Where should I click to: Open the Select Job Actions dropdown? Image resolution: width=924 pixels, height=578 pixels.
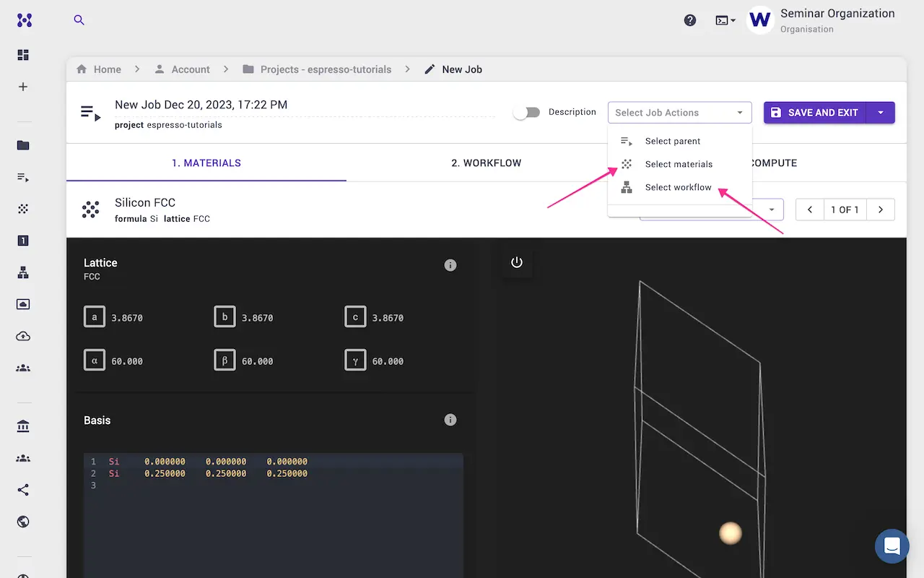pyautogui.click(x=679, y=112)
